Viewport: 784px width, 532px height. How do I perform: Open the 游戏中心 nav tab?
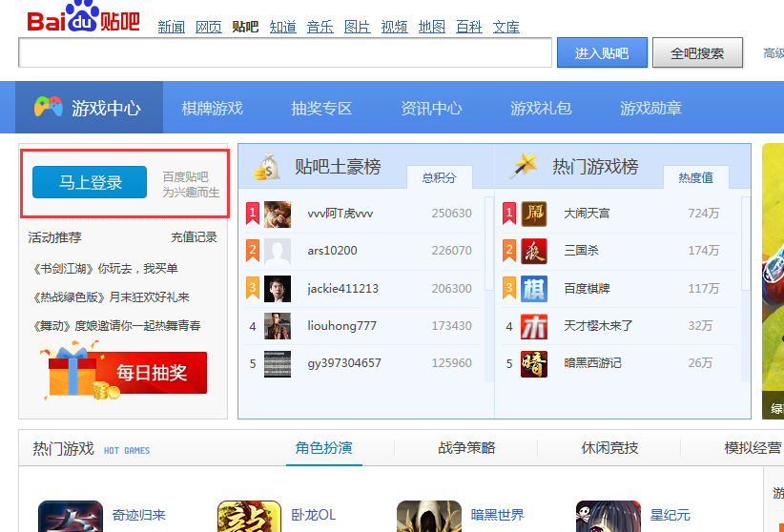[x=89, y=108]
